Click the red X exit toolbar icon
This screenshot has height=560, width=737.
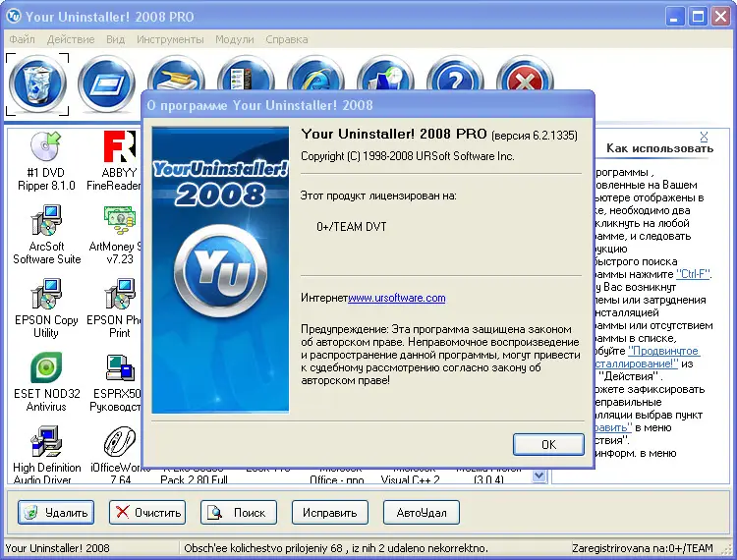tap(525, 73)
